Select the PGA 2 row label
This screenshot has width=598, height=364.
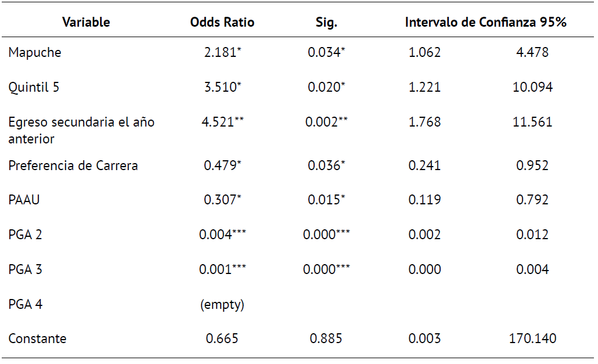click(x=25, y=235)
